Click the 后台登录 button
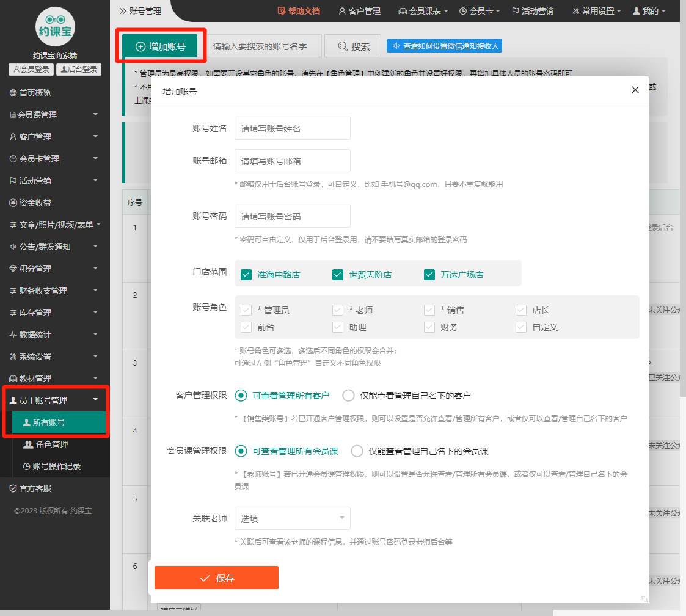Screen dimensions: 686x616 pos(79,69)
